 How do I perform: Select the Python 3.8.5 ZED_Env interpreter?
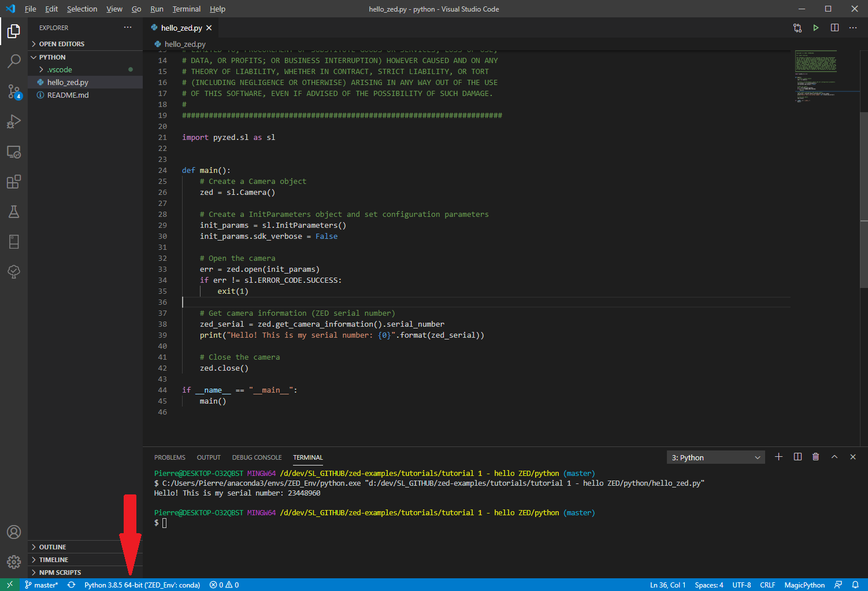click(142, 585)
